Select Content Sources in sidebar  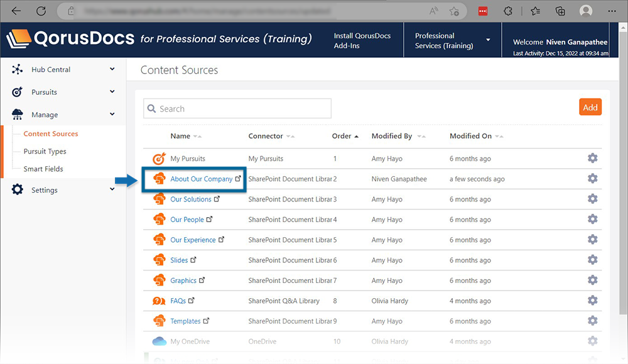(50, 134)
